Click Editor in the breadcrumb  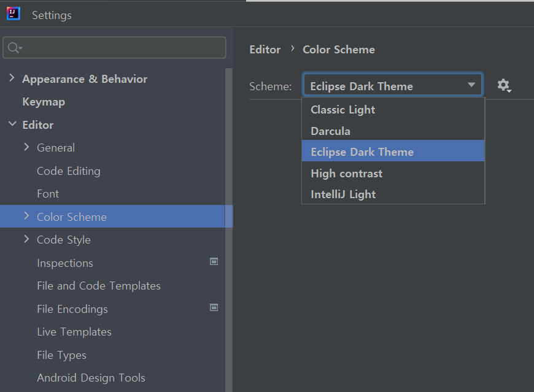(265, 50)
